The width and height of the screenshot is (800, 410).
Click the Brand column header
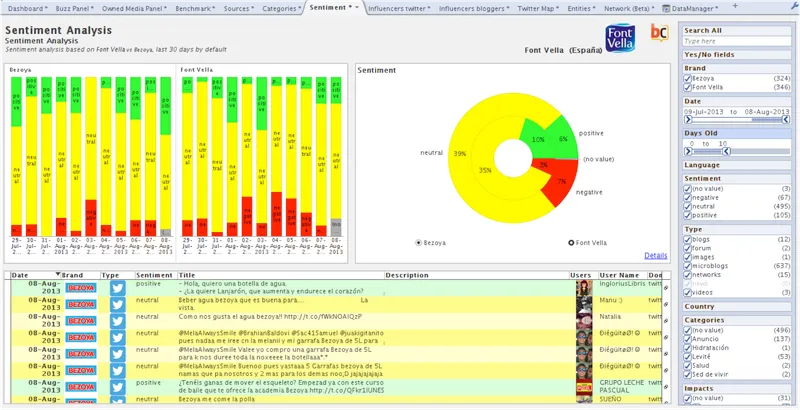[80, 275]
